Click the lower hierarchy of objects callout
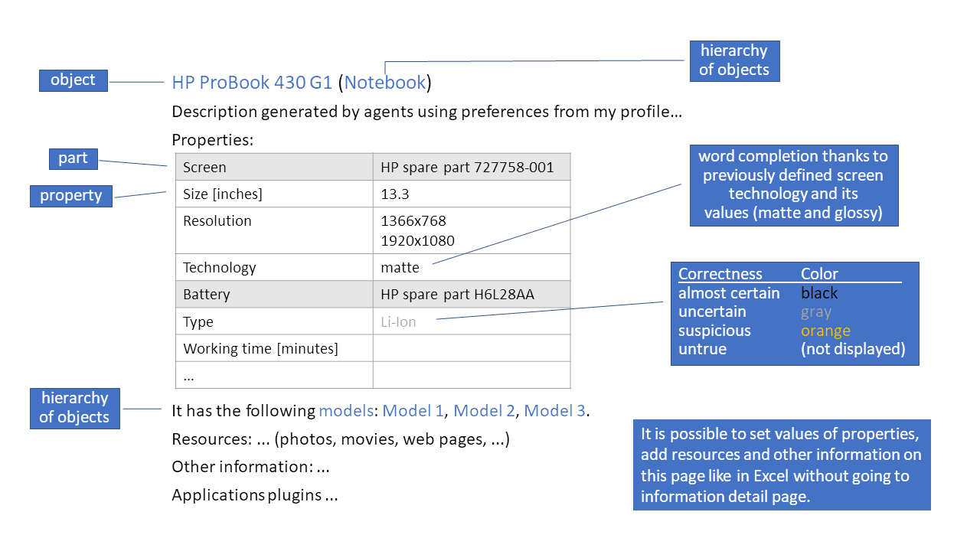This screenshot has width=980, height=551. (74, 408)
